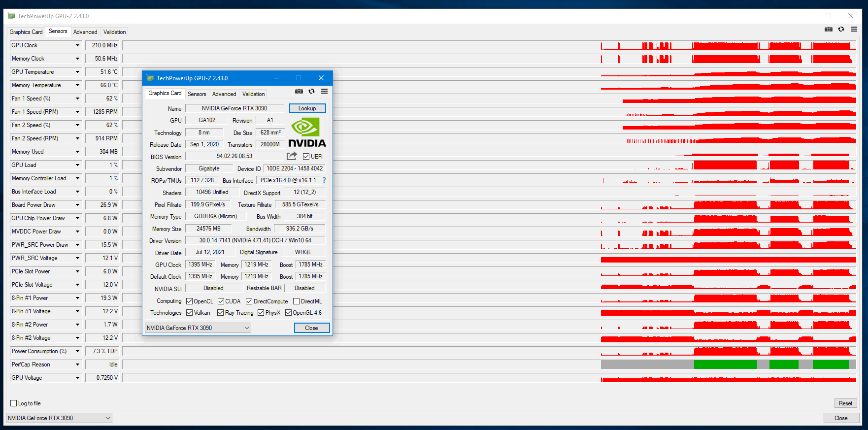Open Board Power Draw dropdown
Viewport: 868px width, 430px height.
[77, 205]
